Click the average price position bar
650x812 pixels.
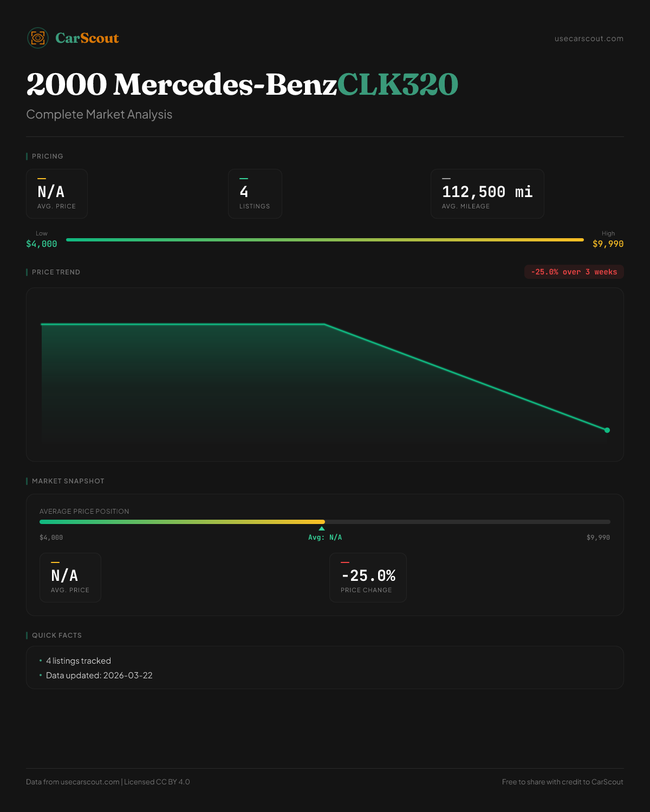[325, 522]
